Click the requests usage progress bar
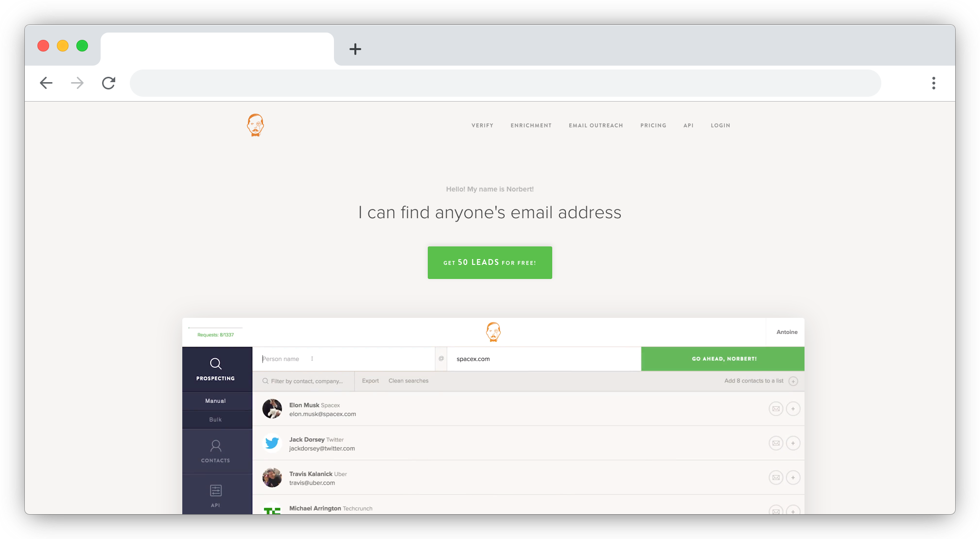The height and width of the screenshot is (539, 980). [215, 328]
